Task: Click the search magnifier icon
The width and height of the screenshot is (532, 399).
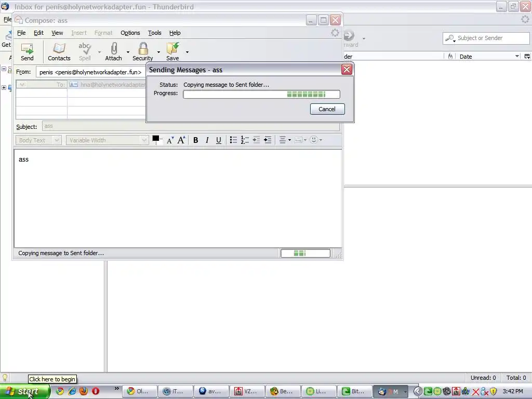Action: tap(450, 38)
